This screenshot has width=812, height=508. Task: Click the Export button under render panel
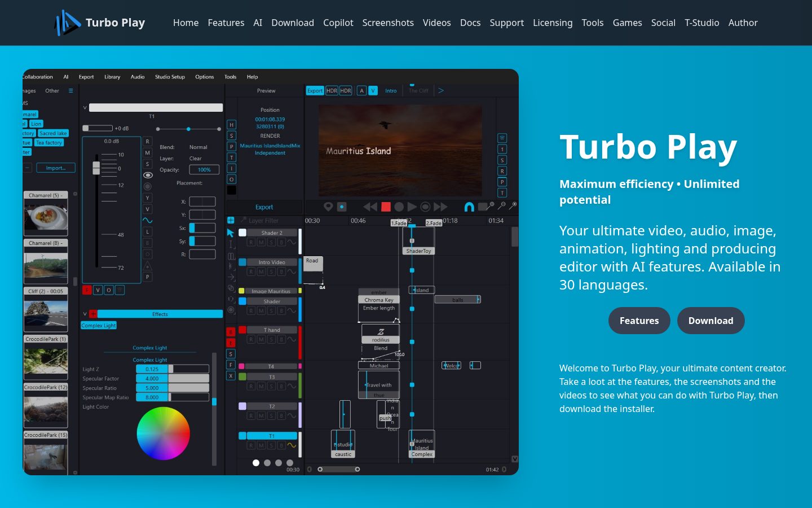pyautogui.click(x=264, y=207)
